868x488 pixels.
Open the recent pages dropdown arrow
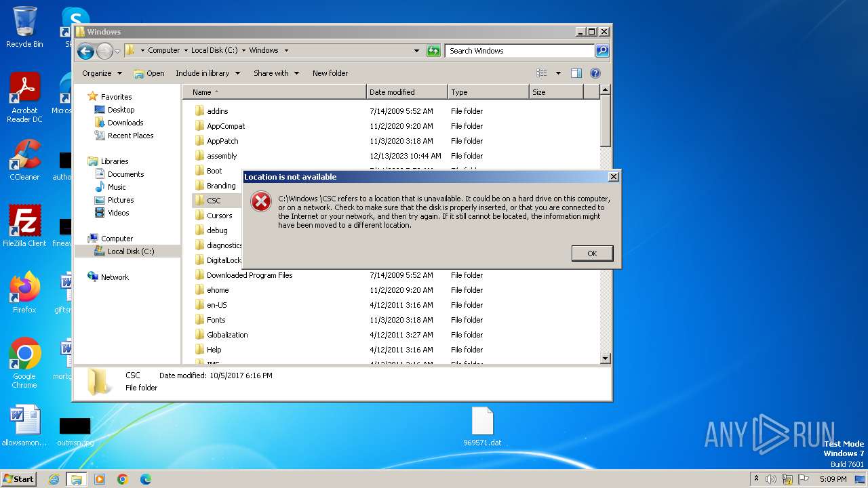pos(117,51)
